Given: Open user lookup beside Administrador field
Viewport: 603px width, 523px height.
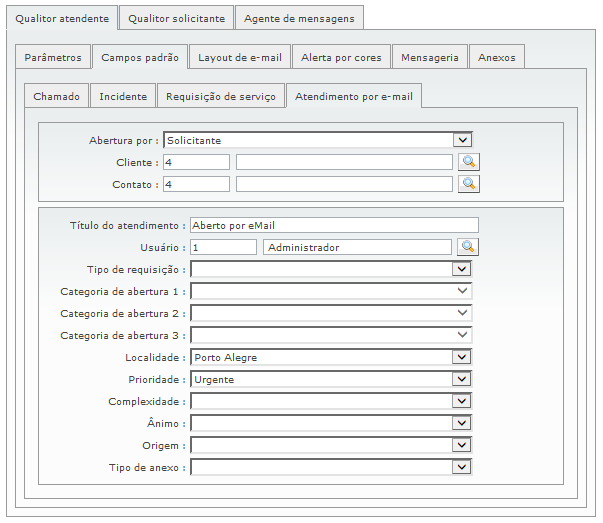Looking at the screenshot, I should click(468, 247).
